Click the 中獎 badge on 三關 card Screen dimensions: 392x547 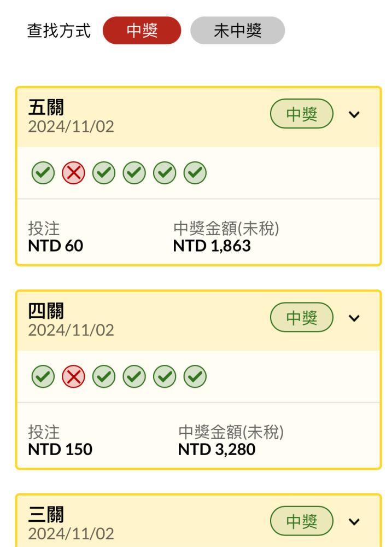(302, 521)
